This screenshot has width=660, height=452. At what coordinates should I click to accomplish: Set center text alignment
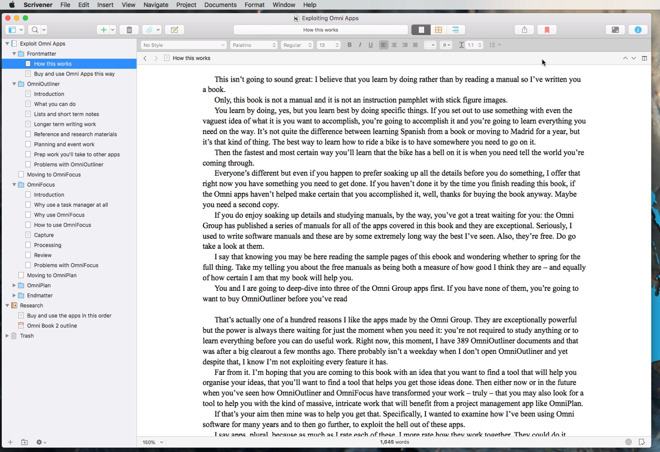tap(394, 45)
